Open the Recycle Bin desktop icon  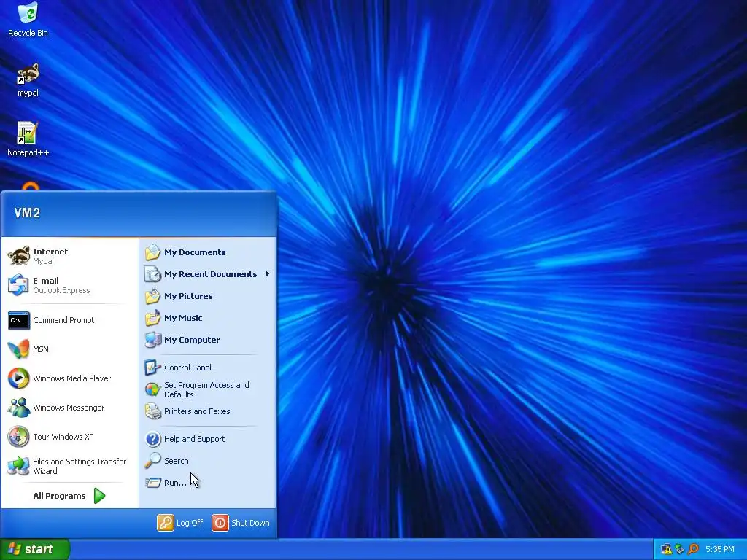(x=28, y=19)
